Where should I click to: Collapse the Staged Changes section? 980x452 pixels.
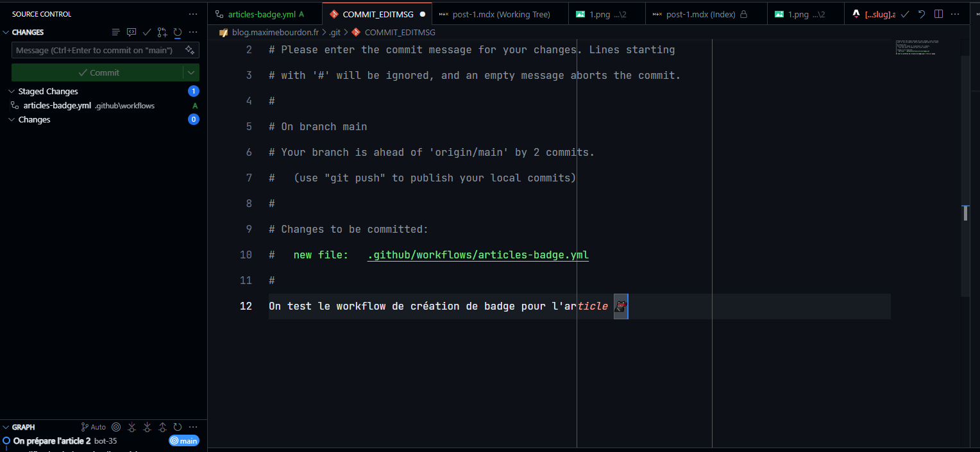tap(12, 91)
